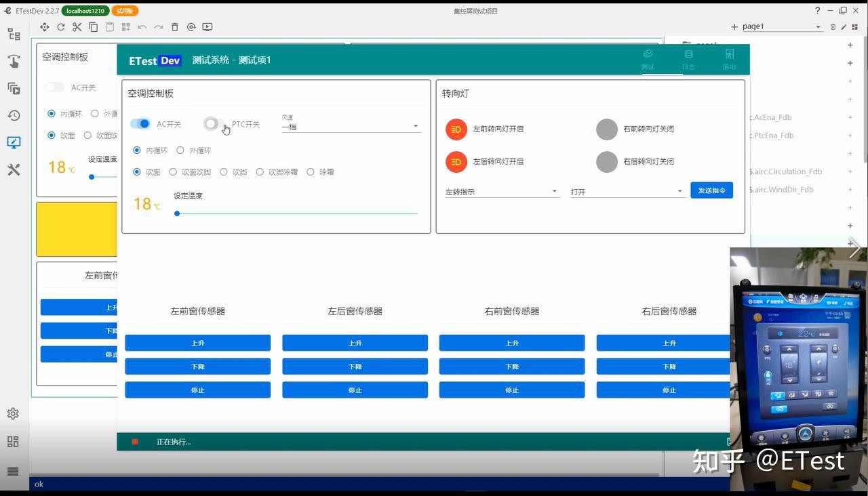Click the Paste clipboard icon
The width and height of the screenshot is (868, 496).
point(108,27)
